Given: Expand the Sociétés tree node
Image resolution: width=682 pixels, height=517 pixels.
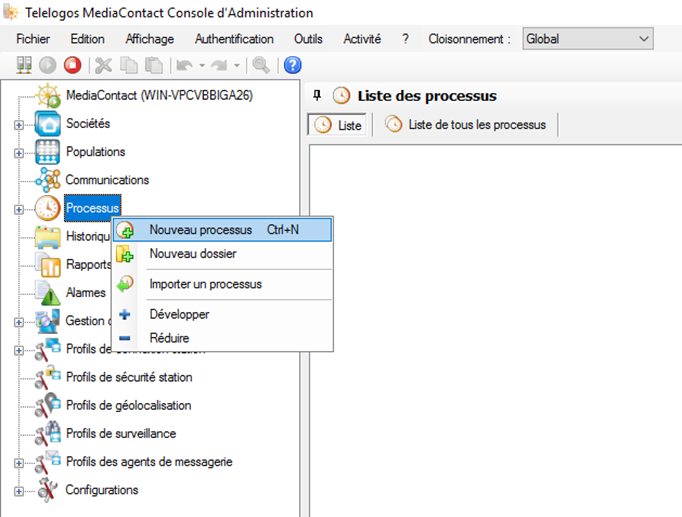Looking at the screenshot, I should click(19, 125).
